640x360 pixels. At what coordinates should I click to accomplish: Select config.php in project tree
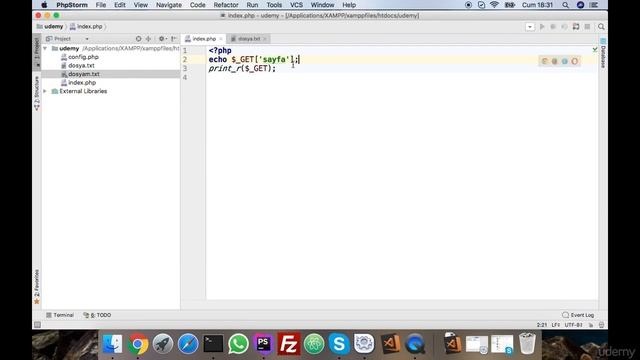click(83, 57)
